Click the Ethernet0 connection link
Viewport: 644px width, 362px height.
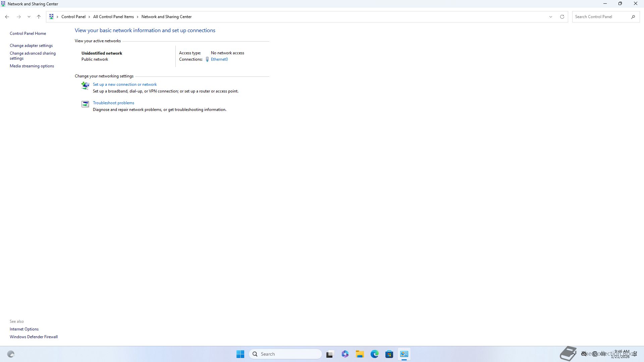click(219, 59)
